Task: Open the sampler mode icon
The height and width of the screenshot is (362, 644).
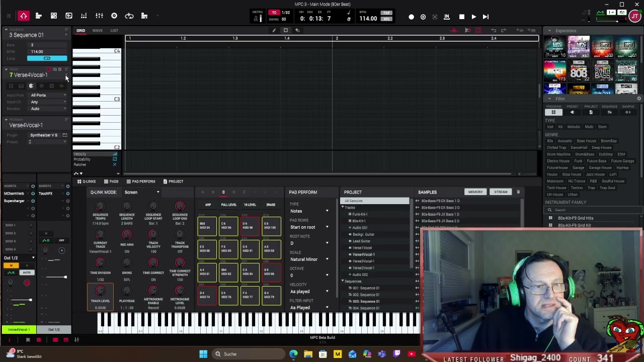Action: click(114, 16)
